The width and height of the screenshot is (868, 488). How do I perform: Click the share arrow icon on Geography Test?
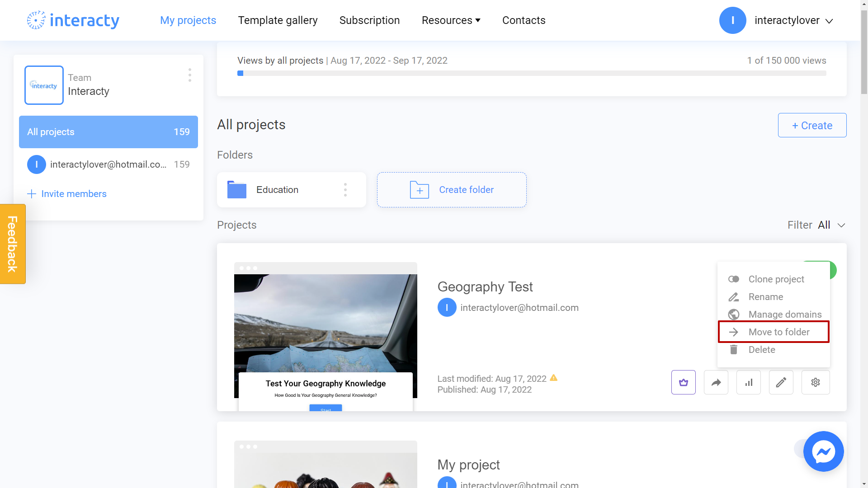[x=716, y=382]
